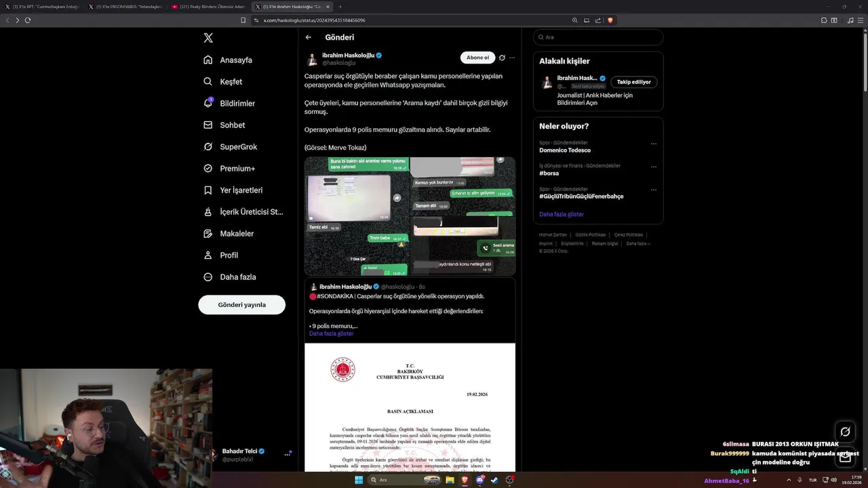Open the Erişilebilirlik footer link
The height and width of the screenshot is (488, 868).
tap(572, 243)
